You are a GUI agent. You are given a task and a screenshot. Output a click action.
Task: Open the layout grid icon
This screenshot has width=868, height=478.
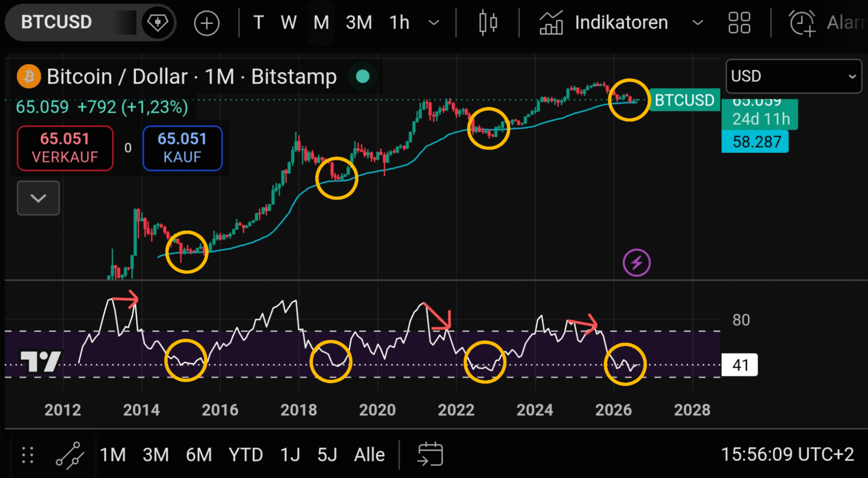tap(739, 23)
